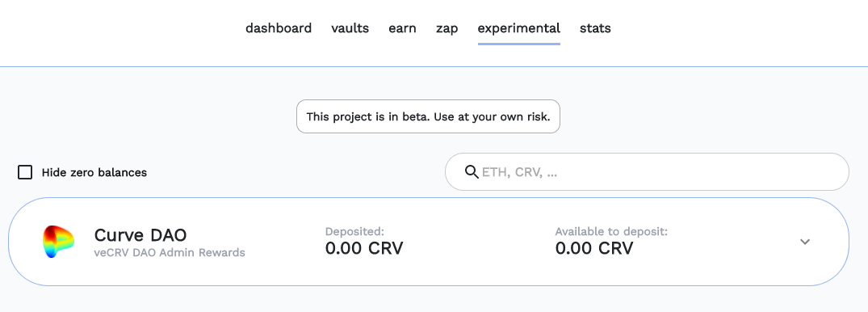The width and height of the screenshot is (868, 312).
Task: Click the underline beneath the experimental tab
Action: [x=518, y=43]
